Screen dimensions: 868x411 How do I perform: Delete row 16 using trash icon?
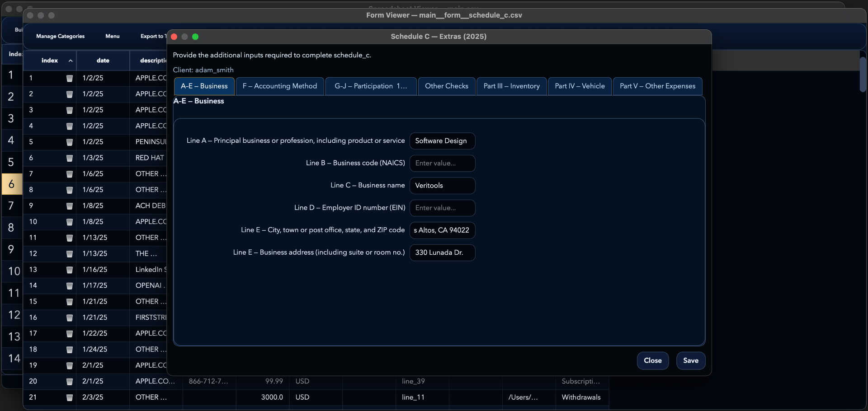(70, 318)
